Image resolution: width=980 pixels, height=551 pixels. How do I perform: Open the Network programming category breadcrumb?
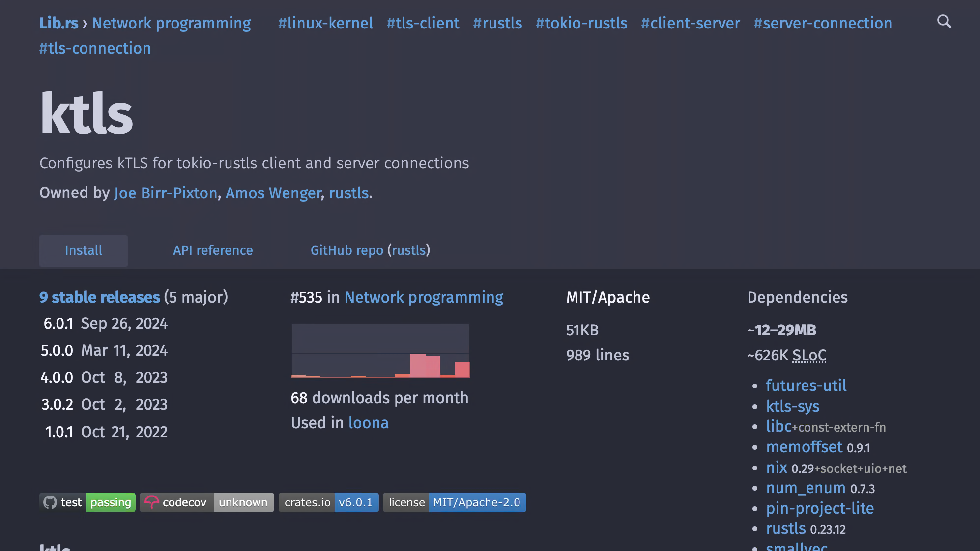[x=172, y=23]
